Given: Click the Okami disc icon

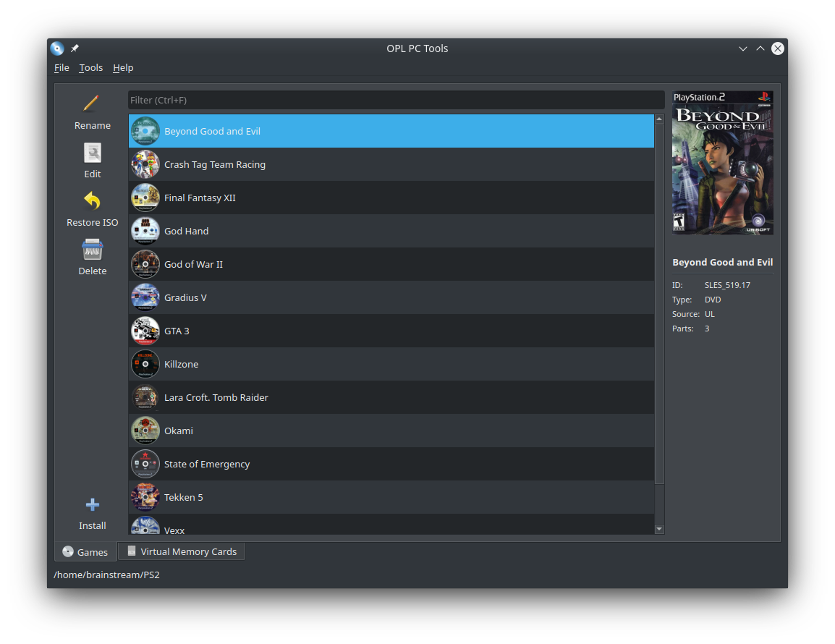Looking at the screenshot, I should coord(145,431).
